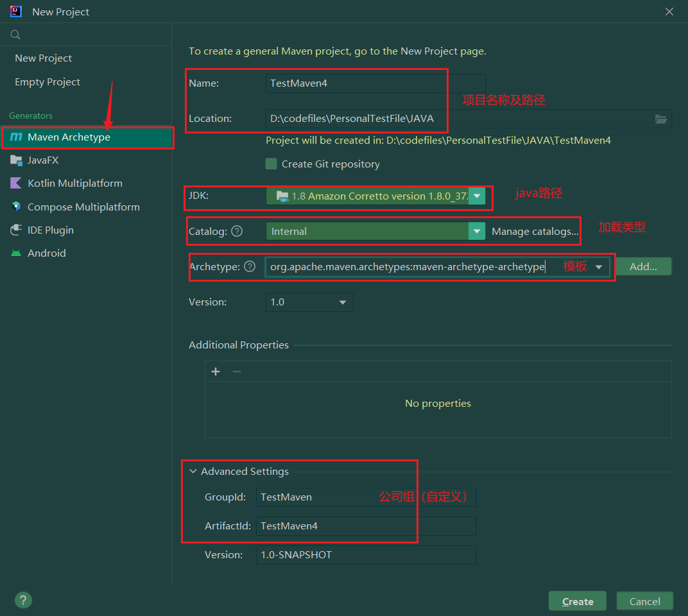
Task: Browse the location with the folder icon
Action: click(x=661, y=119)
